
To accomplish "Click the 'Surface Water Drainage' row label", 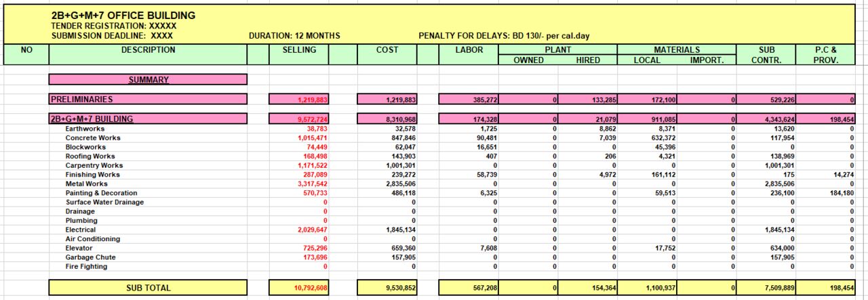I will pos(104,202).
